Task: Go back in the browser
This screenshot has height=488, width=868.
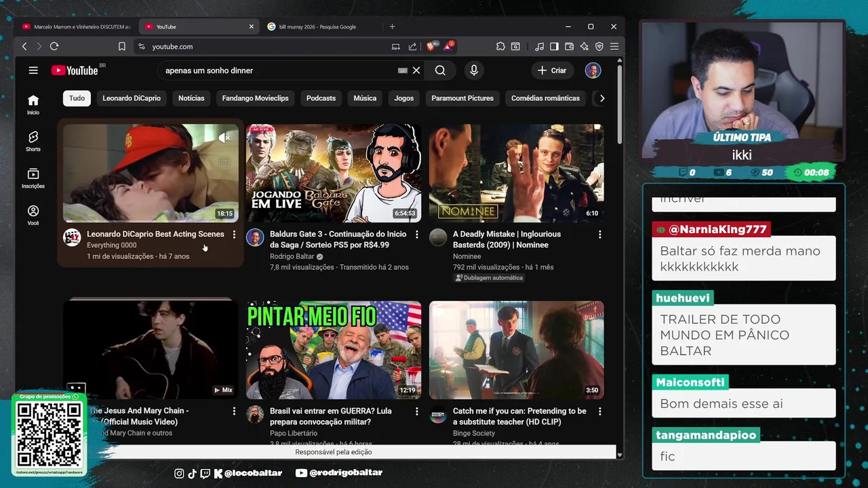Action: pos(24,46)
